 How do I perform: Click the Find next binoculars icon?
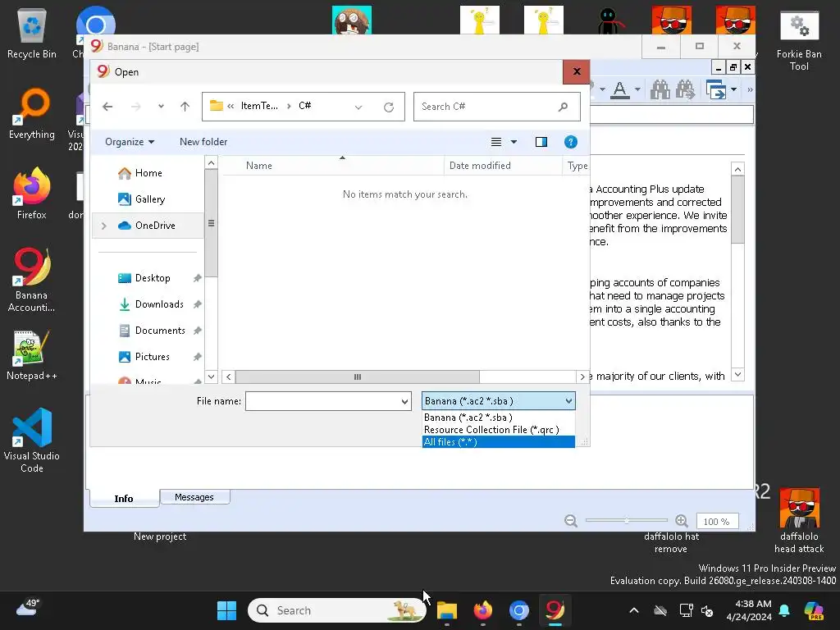[685, 89]
